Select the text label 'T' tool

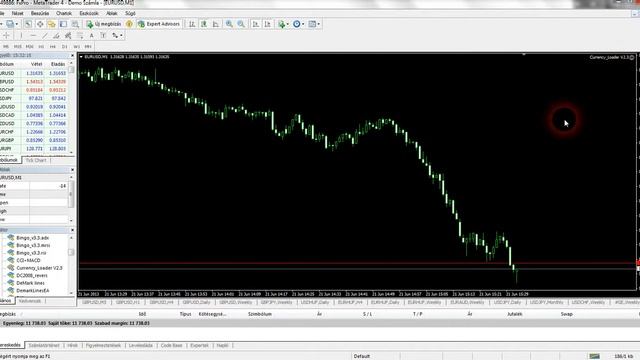pyautogui.click(x=103, y=36)
